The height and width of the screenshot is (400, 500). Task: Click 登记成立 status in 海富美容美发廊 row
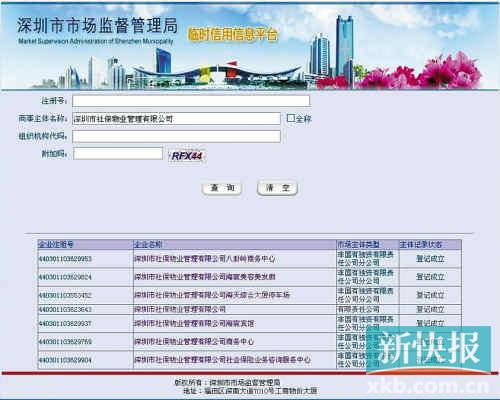point(430,277)
